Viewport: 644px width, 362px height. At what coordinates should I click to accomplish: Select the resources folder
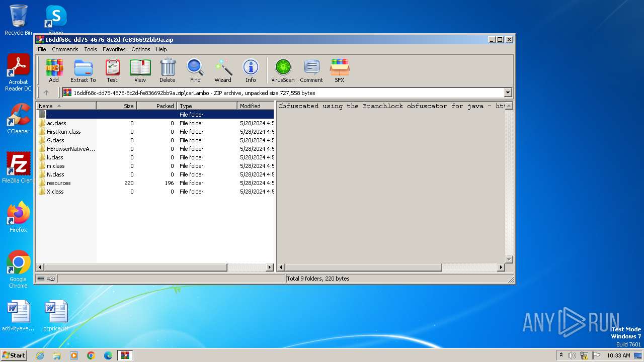tap(155, 183)
